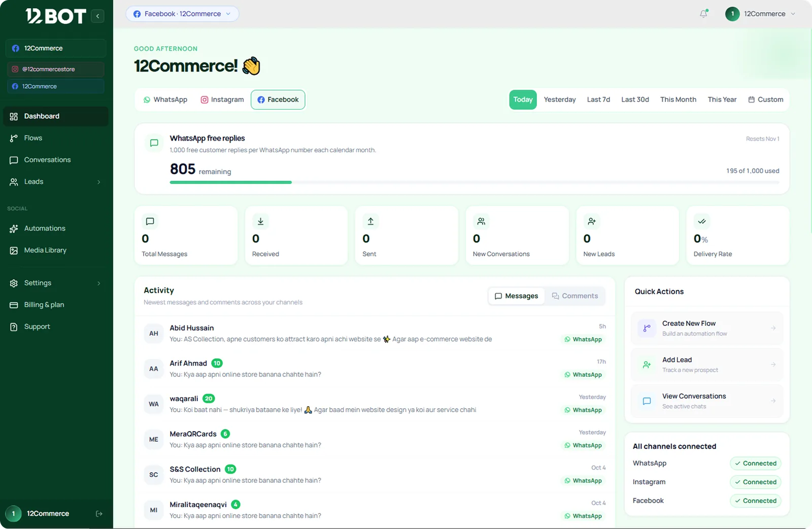Switch to the WhatsApp channel tab
Image resolution: width=812 pixels, height=529 pixels.
[165, 100]
